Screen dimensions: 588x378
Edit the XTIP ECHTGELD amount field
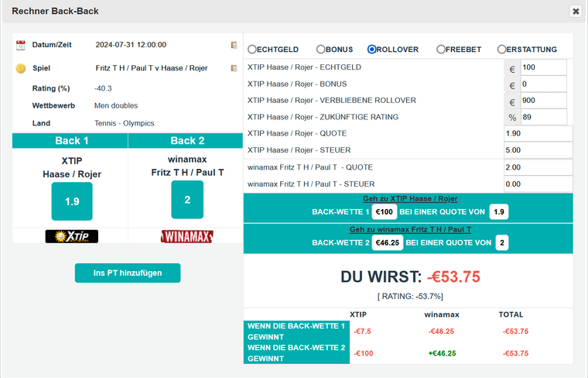click(x=543, y=67)
